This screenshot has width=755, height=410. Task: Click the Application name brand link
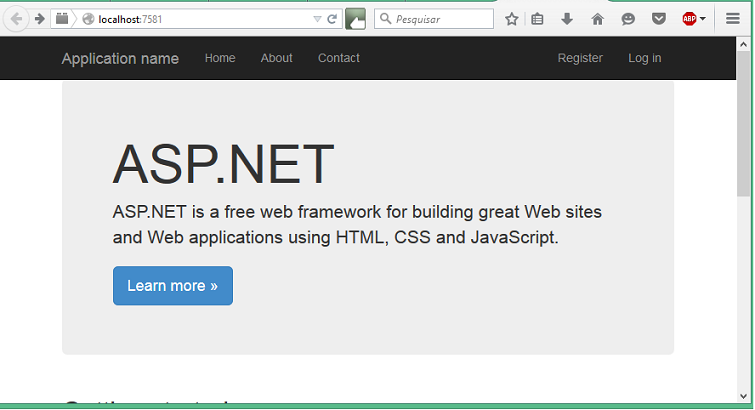(120, 58)
